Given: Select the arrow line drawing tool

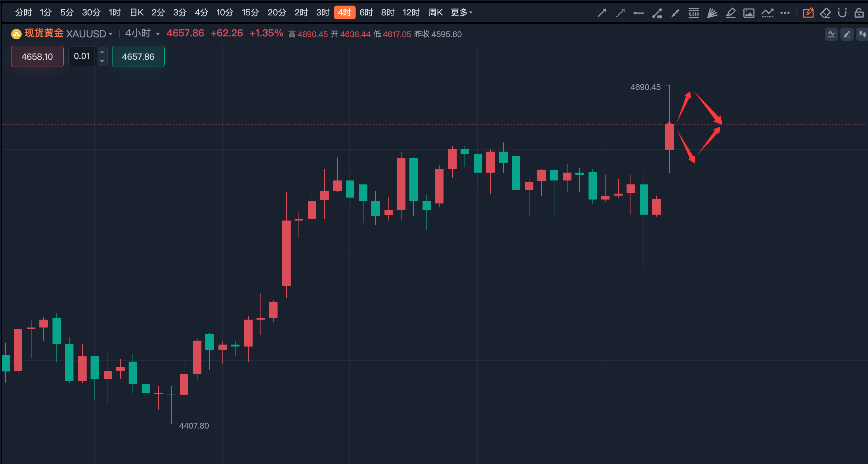Looking at the screenshot, I should [x=602, y=13].
